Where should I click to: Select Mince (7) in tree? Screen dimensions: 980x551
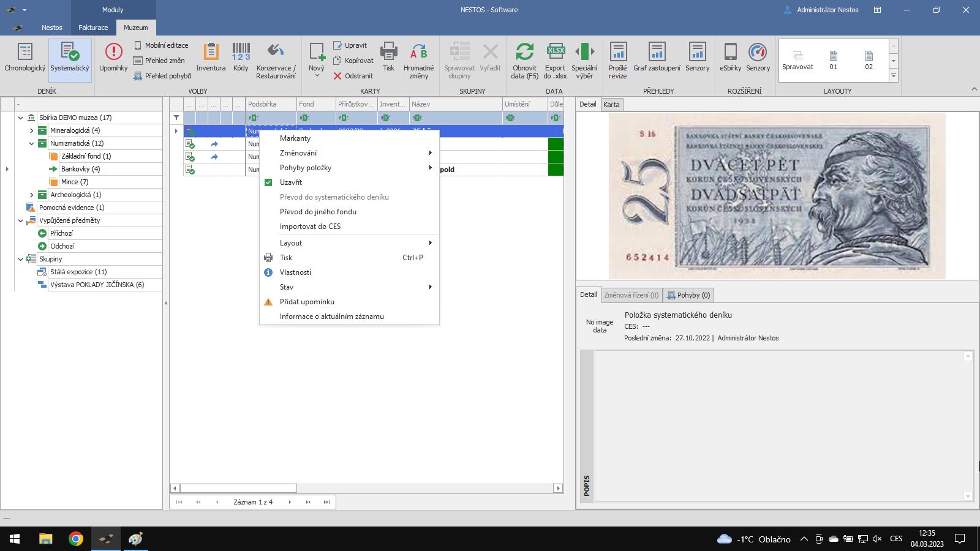[x=75, y=182]
